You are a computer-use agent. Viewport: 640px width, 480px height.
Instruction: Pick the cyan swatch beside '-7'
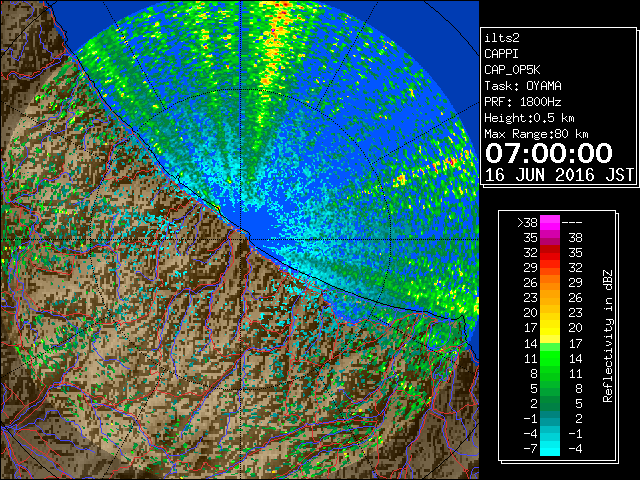pos(550,448)
